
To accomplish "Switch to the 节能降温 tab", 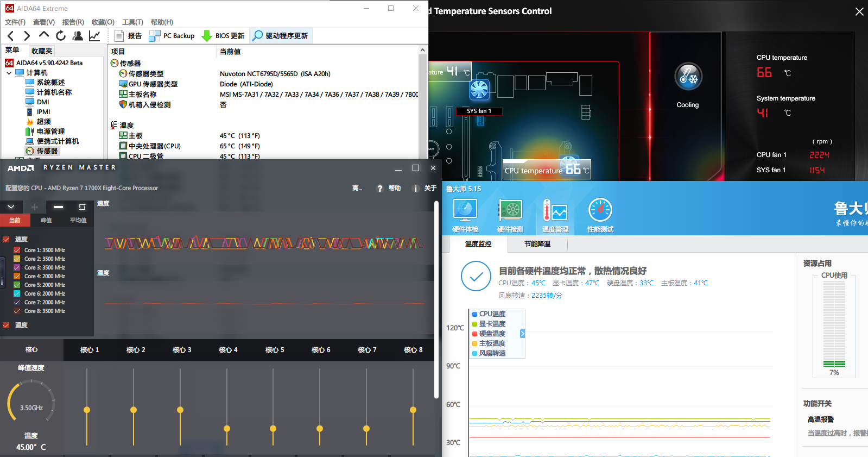I will (x=537, y=244).
